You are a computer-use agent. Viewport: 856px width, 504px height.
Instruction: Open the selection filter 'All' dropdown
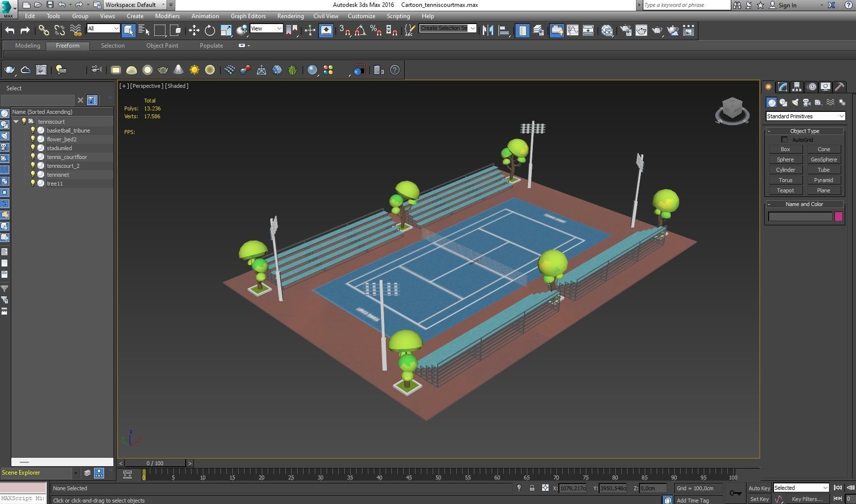tap(103, 28)
